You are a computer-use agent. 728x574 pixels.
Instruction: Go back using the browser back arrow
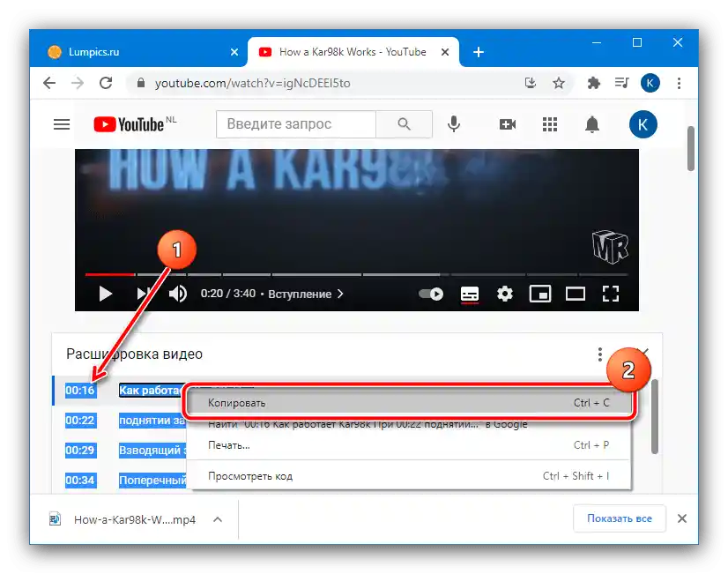[x=49, y=83]
